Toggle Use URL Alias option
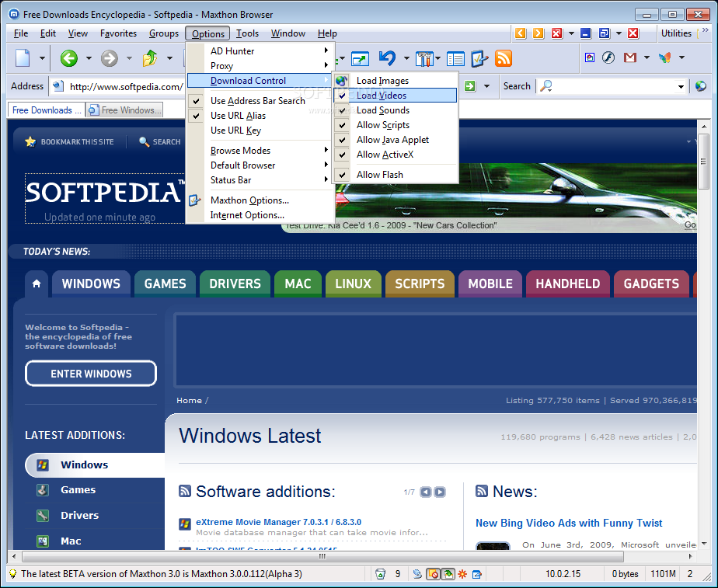Screen dimensions: 718x588 pyautogui.click(x=260, y=115)
